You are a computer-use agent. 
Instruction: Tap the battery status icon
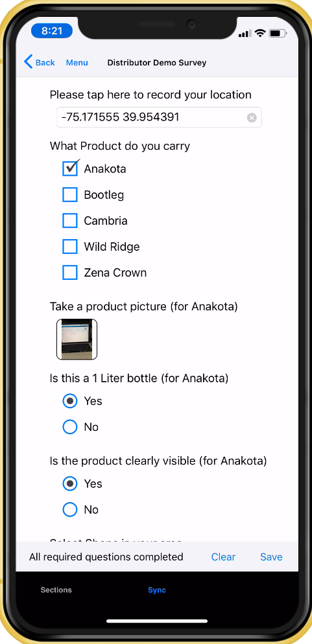point(278,33)
